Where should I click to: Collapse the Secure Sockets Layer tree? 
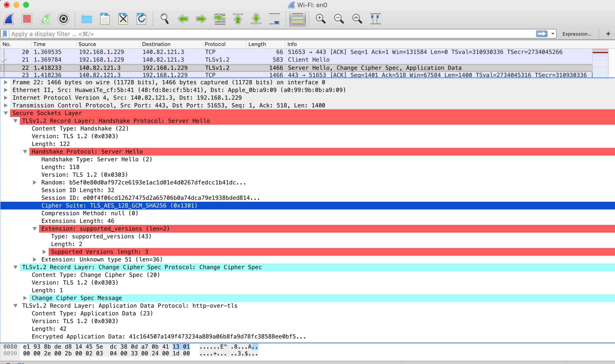pos(6,113)
